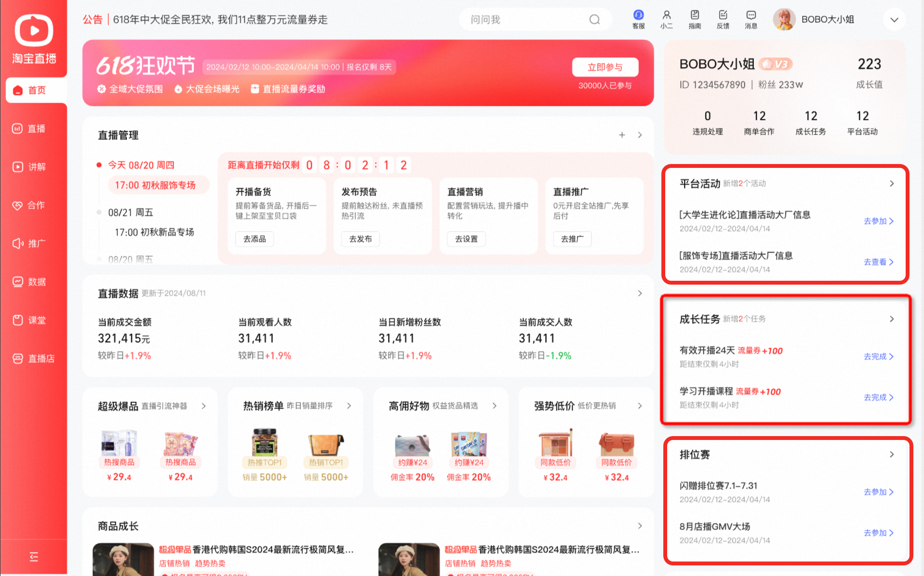Click the 商单合作 count 12
The height and width of the screenshot is (576, 924).
click(759, 116)
